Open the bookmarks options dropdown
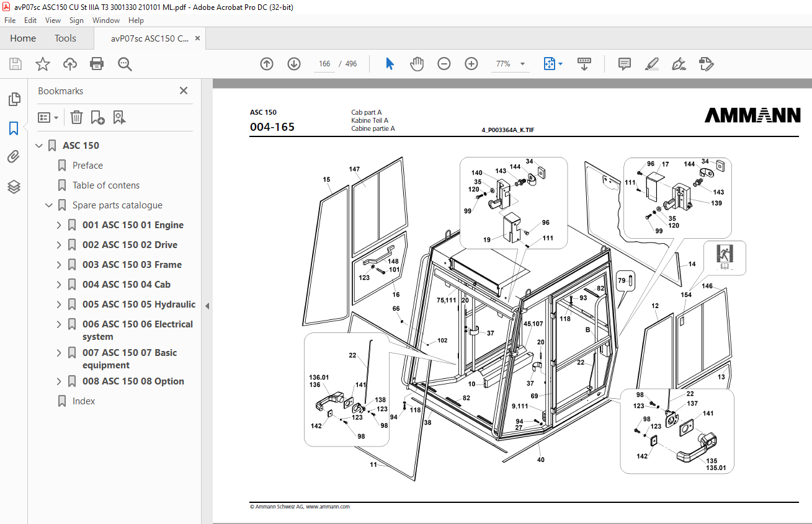This screenshot has width=812, height=524. pos(48,117)
